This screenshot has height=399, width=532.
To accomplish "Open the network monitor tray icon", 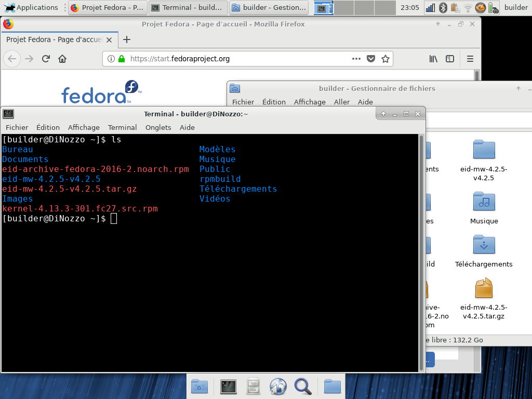I will pos(430,7).
